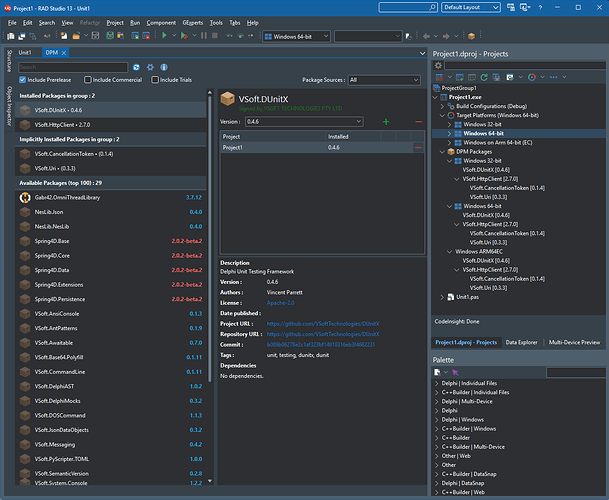Open the Windows 64-bit platform combo box
This screenshot has height=500, width=609.
pos(297,37)
